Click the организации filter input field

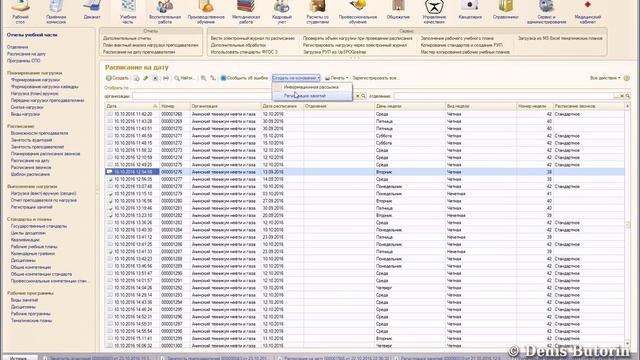point(243,96)
